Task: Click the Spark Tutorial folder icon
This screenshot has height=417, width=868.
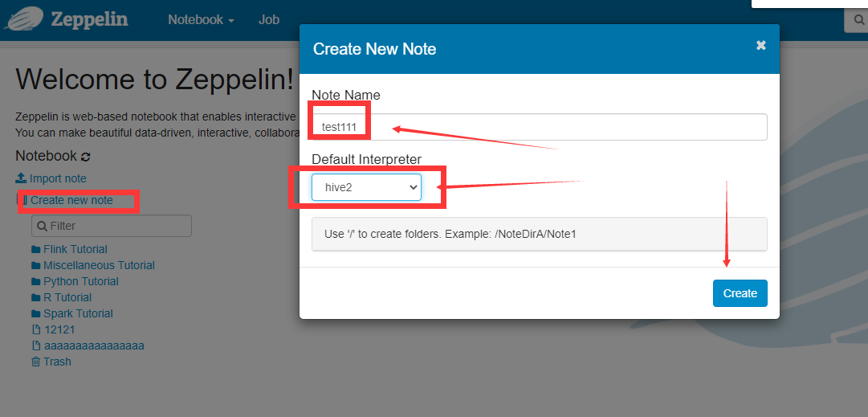Action: pyautogui.click(x=36, y=313)
